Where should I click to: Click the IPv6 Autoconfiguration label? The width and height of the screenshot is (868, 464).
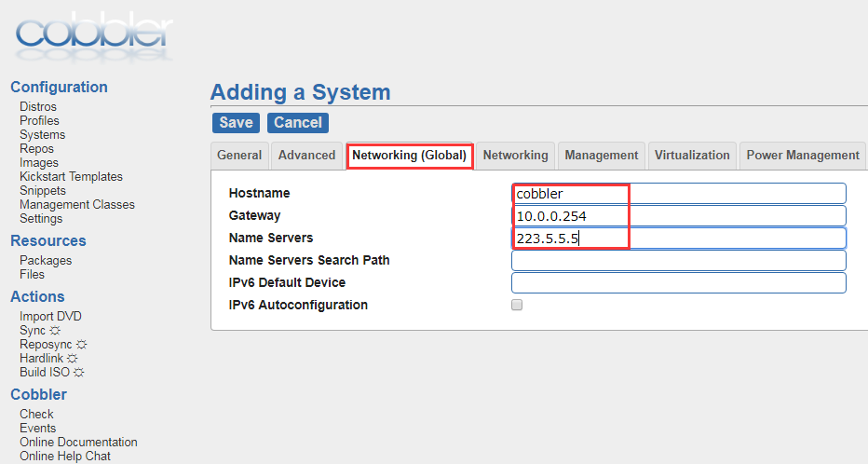click(x=298, y=305)
